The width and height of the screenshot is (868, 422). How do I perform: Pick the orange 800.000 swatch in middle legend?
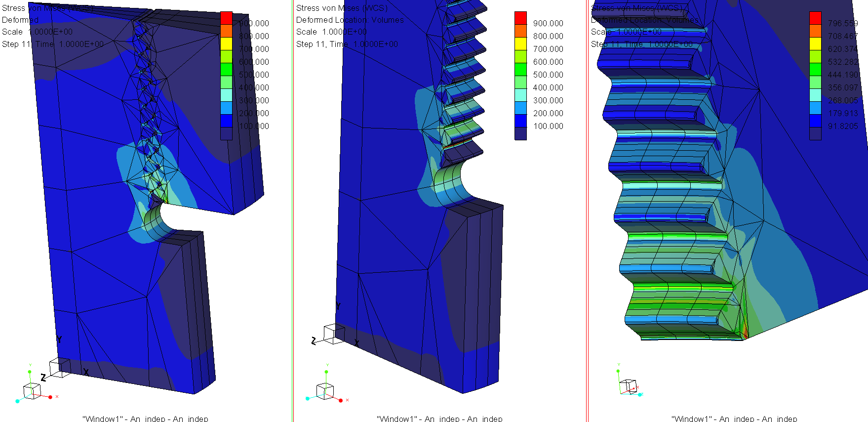(520, 31)
